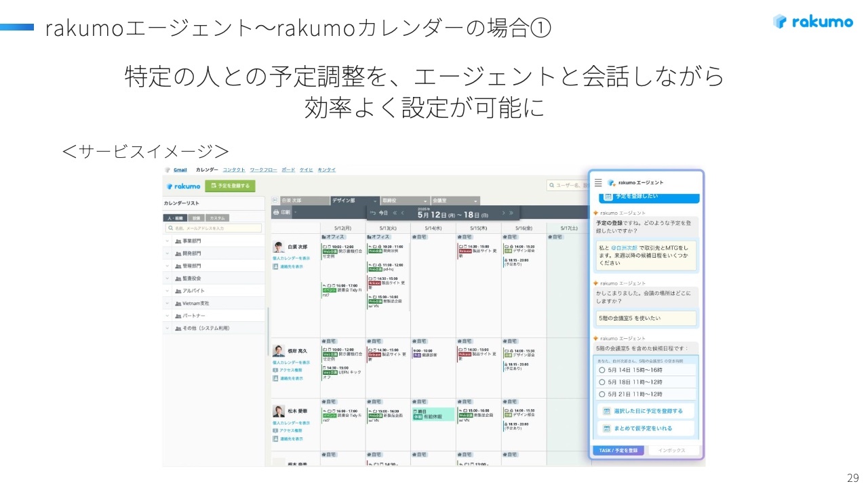Switch to the 白須 次郎 group tab

click(x=304, y=201)
